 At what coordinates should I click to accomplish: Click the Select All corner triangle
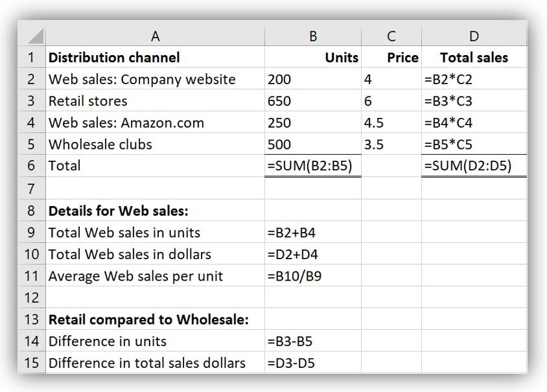pos(32,36)
